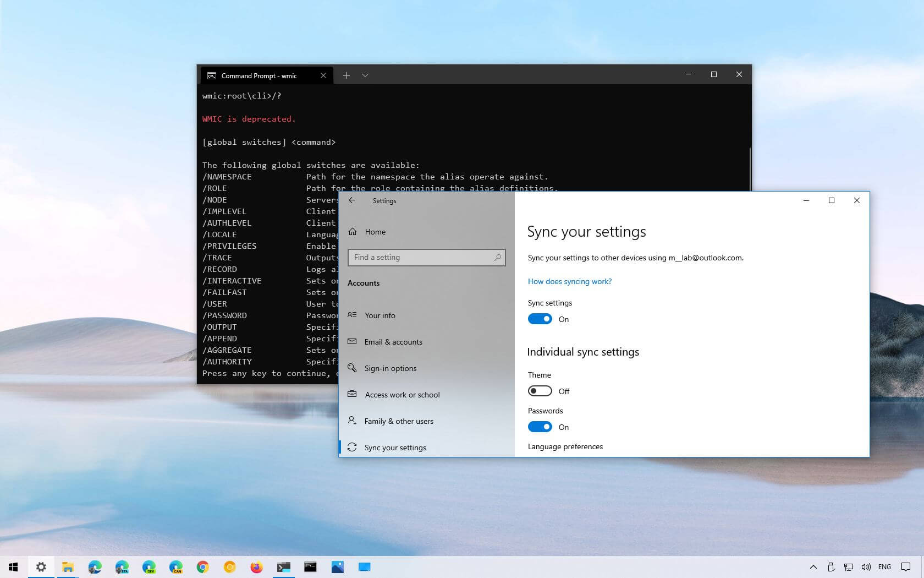The width and height of the screenshot is (924, 578).
Task: Turn off the Sync settings toggle
Action: click(540, 319)
